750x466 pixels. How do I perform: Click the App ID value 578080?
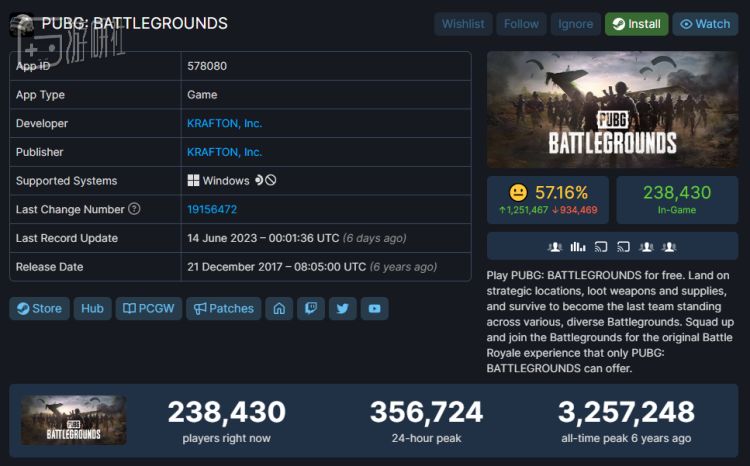207,66
